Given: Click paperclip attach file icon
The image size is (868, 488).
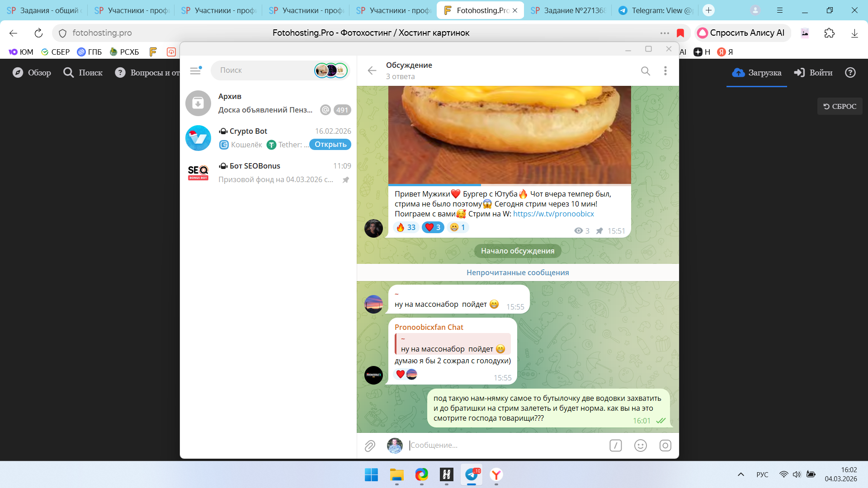Looking at the screenshot, I should (370, 446).
